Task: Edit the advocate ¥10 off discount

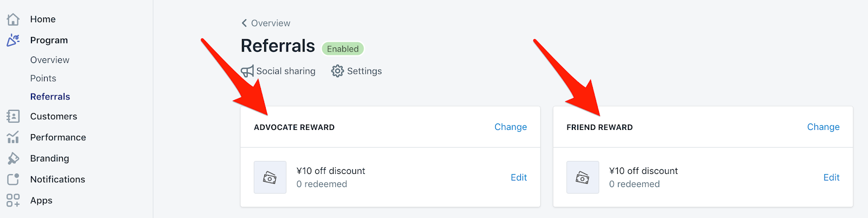Action: click(519, 178)
